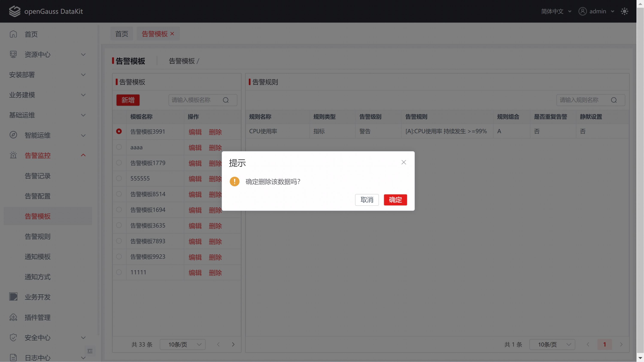Select radio button for 告警模板3635
The image size is (644, 362).
click(119, 225)
